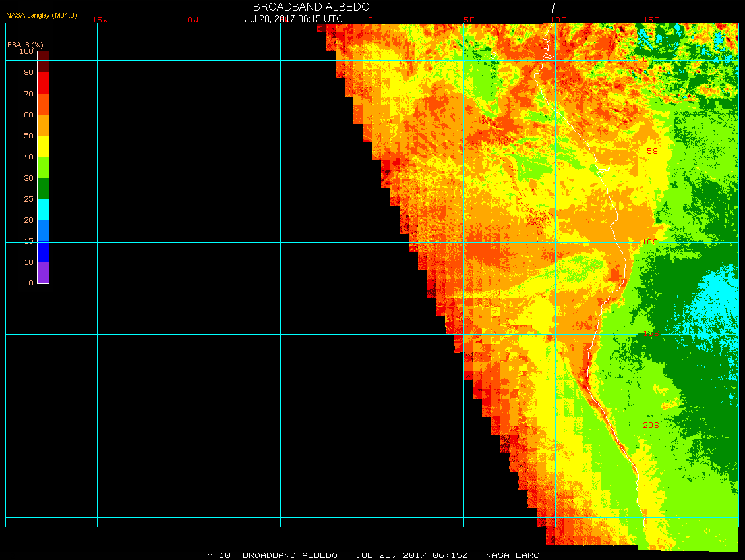Click the yellow 40–50% legend swatch
The height and width of the screenshot is (560, 745).
coord(43,146)
